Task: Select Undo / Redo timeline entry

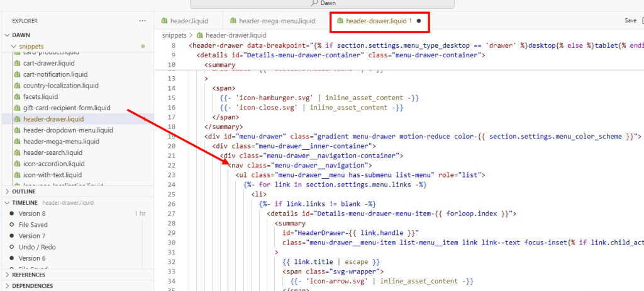Action: coord(37,247)
